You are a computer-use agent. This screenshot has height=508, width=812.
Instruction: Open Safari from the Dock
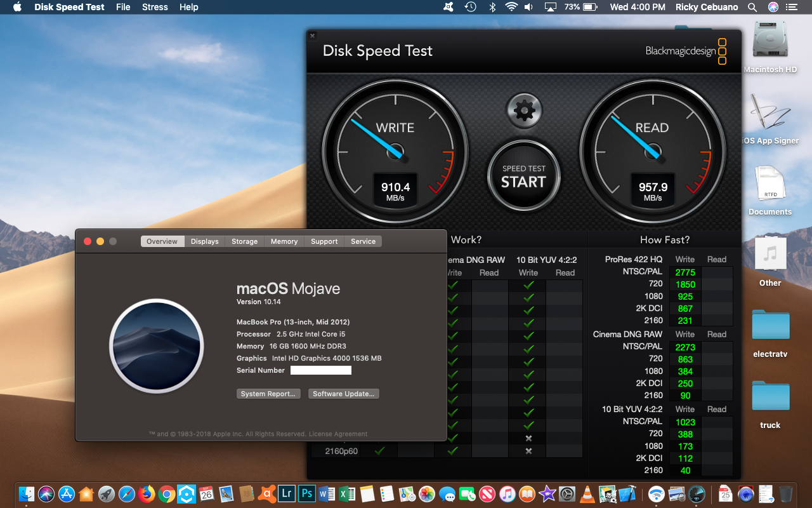click(x=127, y=493)
